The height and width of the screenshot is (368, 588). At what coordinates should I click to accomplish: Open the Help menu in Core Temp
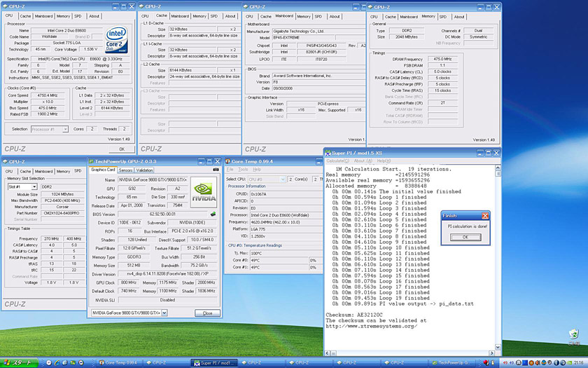[257, 170]
